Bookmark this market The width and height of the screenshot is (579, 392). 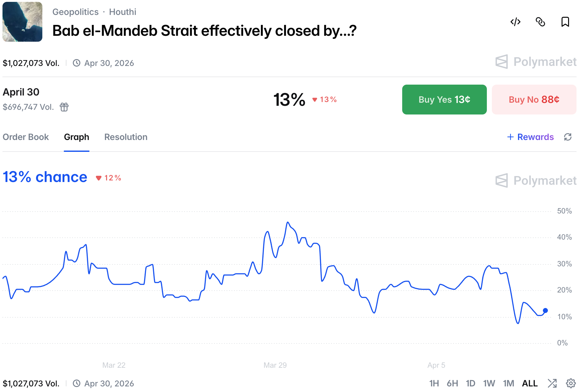(x=565, y=22)
